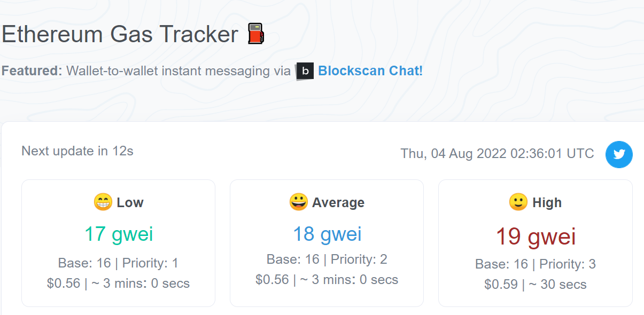This screenshot has width=644, height=315.
Task: Select the green 17 gwei value
Action: [119, 234]
